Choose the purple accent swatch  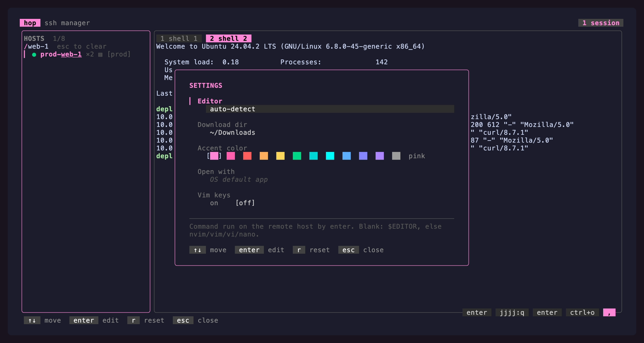click(380, 156)
